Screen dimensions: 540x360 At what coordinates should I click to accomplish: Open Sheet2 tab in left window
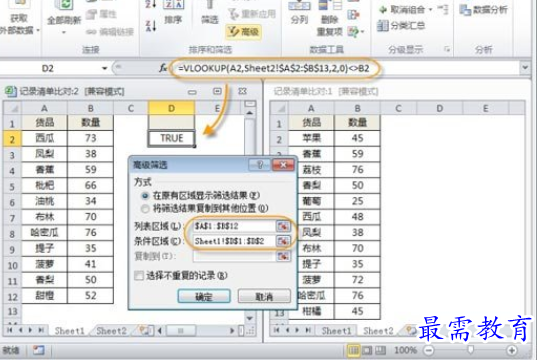tap(111, 331)
